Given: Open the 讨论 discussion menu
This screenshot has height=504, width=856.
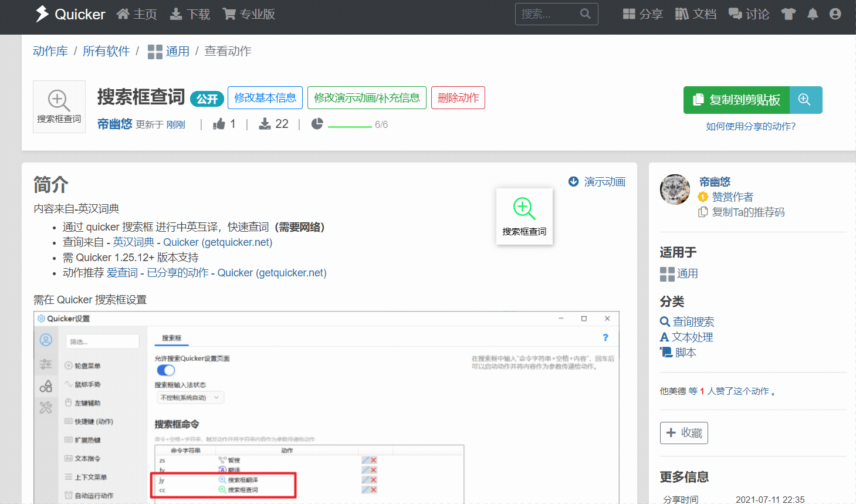Looking at the screenshot, I should coord(749,14).
